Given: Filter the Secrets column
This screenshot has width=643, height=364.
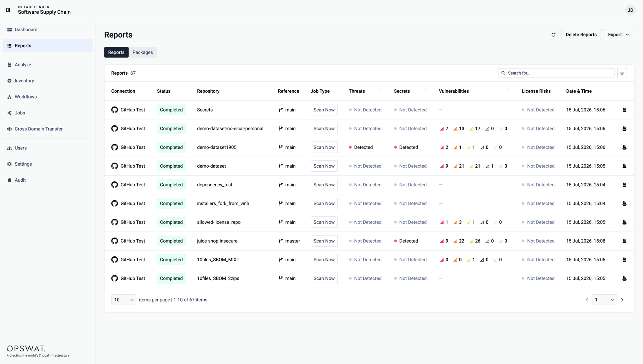Looking at the screenshot, I should coord(426,91).
